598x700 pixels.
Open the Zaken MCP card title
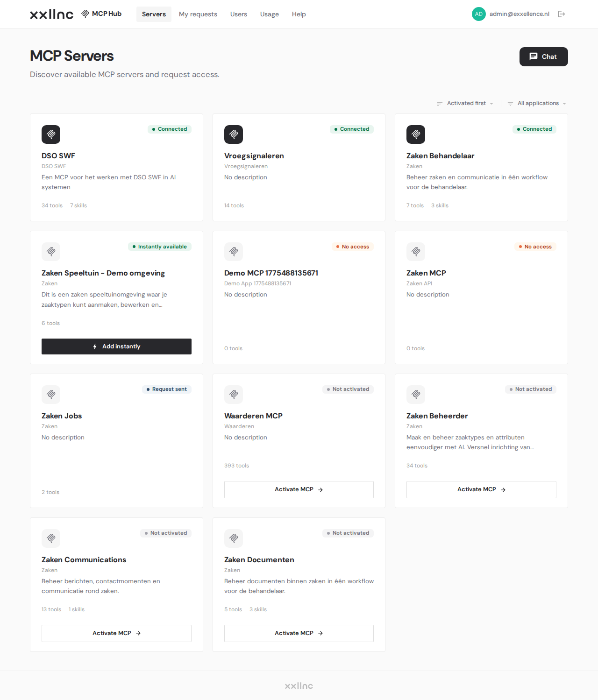[x=426, y=273]
